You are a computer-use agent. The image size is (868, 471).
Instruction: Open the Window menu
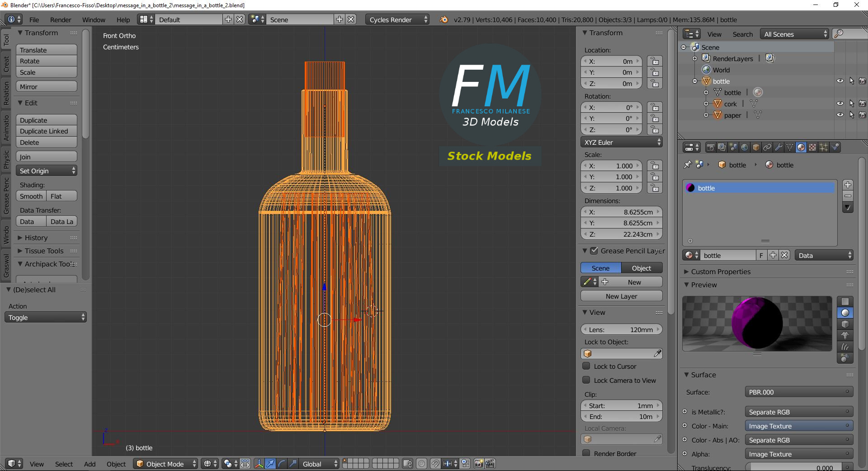pyautogui.click(x=94, y=19)
